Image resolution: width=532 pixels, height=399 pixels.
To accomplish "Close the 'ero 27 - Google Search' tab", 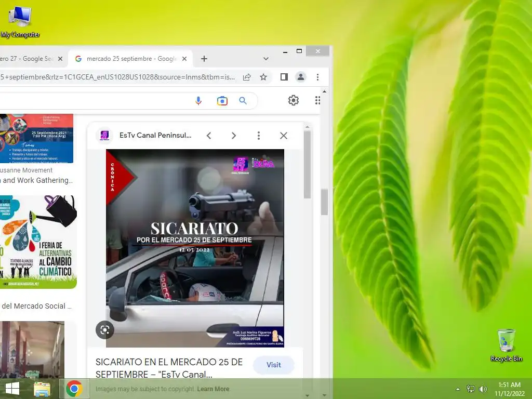I will 60,59.
